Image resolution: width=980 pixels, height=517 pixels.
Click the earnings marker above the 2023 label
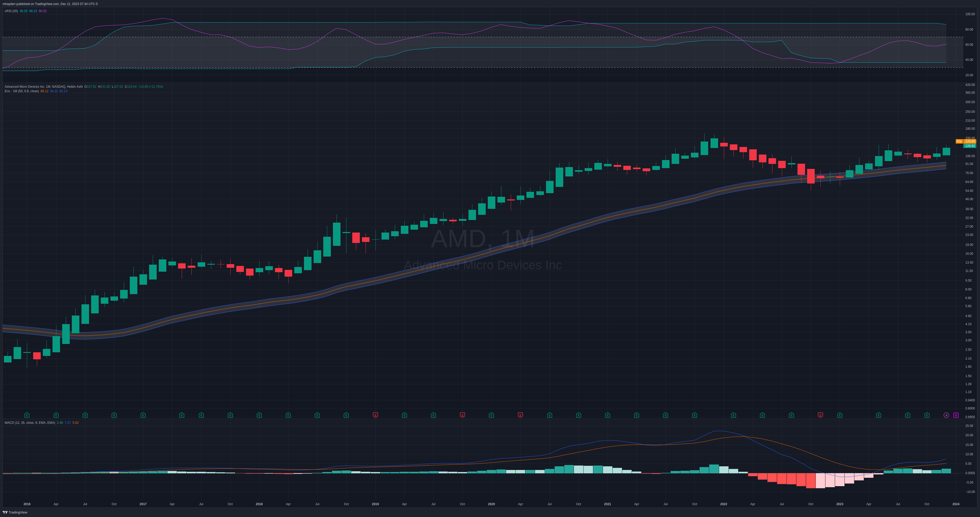[x=840, y=415]
